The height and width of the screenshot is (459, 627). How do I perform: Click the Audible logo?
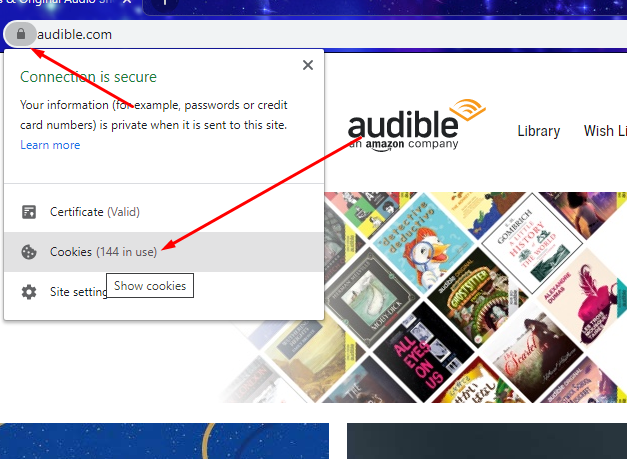416,125
